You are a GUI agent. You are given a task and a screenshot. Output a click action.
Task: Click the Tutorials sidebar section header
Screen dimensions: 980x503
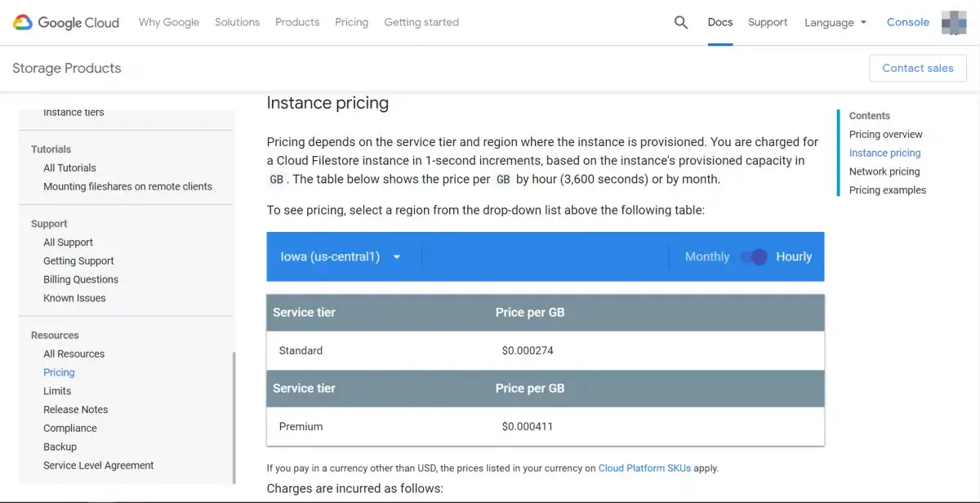pos(51,149)
